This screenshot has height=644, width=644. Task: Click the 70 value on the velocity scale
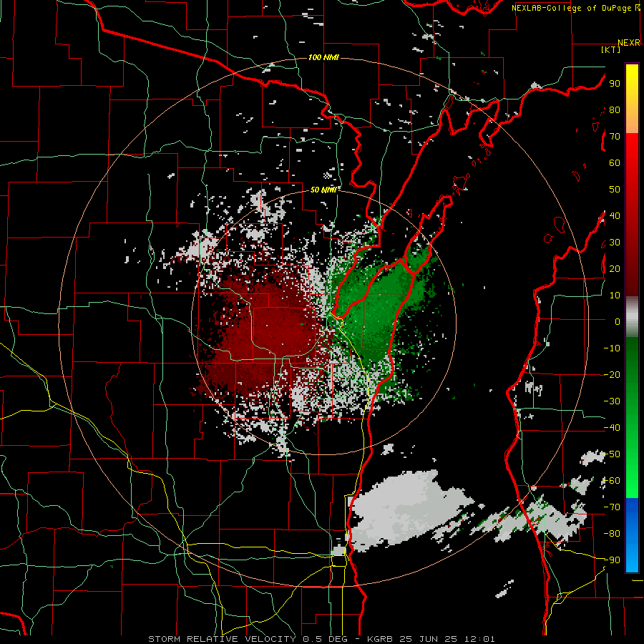click(615, 137)
